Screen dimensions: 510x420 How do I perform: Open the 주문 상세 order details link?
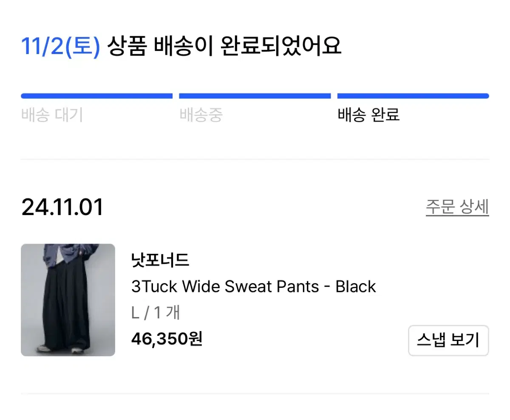coord(457,207)
